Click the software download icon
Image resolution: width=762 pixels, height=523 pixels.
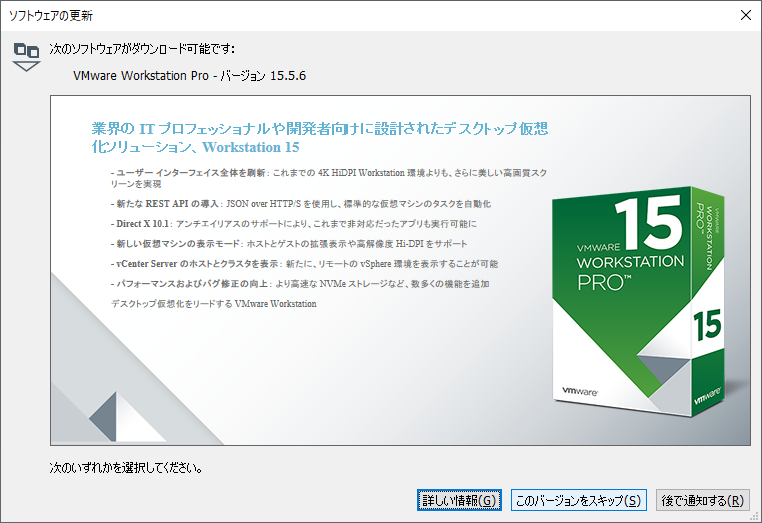point(26,57)
